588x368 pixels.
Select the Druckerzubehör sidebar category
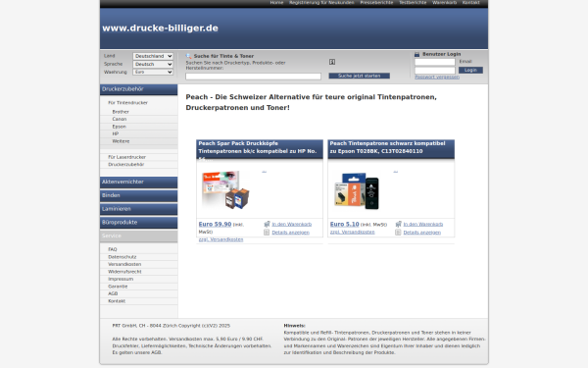(139, 89)
